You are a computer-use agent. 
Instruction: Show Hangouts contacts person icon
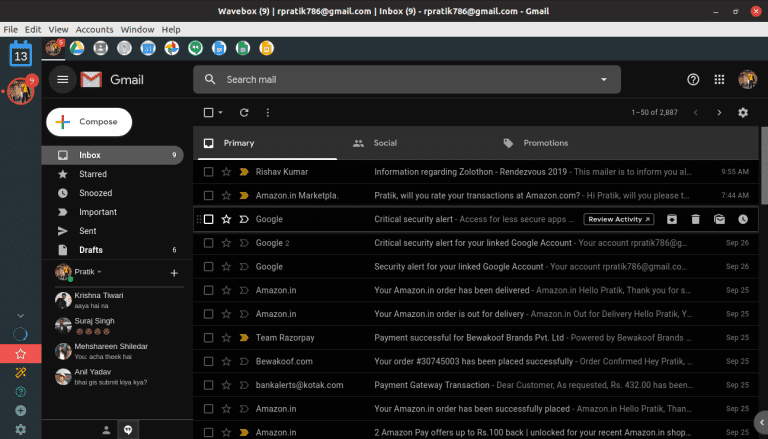106,430
